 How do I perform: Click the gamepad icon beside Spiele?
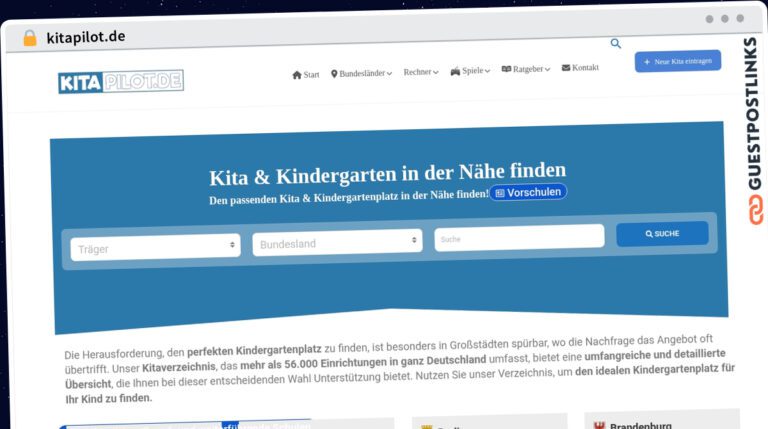[456, 72]
